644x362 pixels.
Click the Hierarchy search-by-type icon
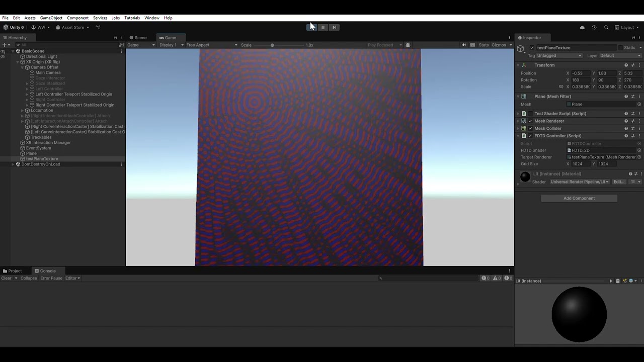pyautogui.click(x=121, y=45)
